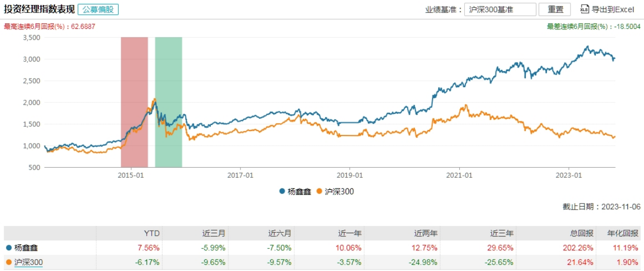The height and width of the screenshot is (271, 644).
Task: Select the 公募偏股 category tag
Action: (98, 10)
